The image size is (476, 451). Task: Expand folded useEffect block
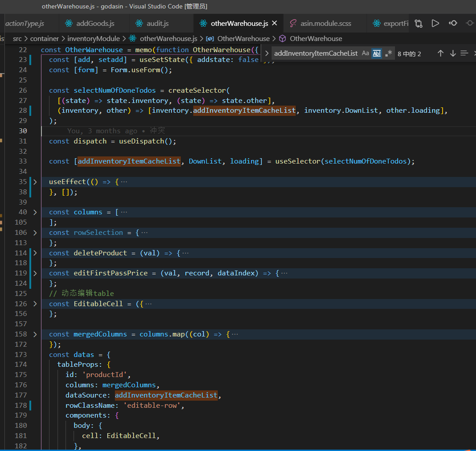[x=35, y=182]
